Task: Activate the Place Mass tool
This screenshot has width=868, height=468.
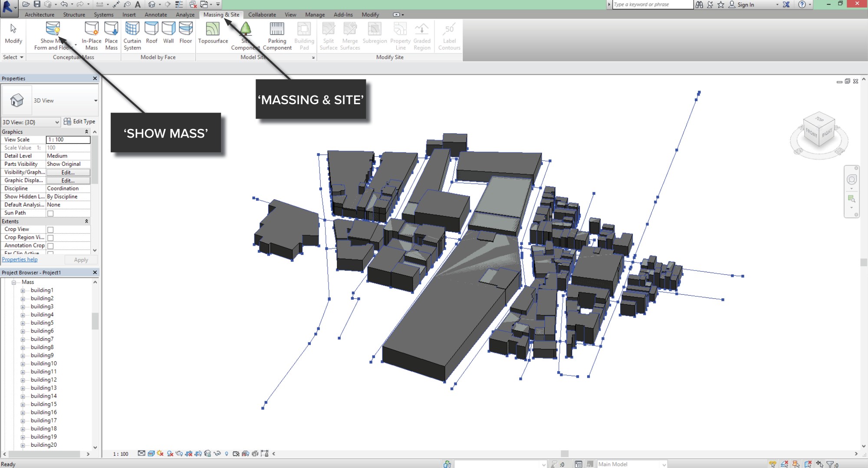Action: (112, 35)
